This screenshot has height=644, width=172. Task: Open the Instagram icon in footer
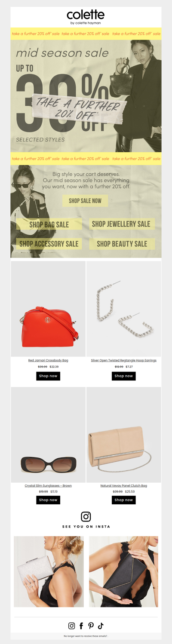coord(72,626)
